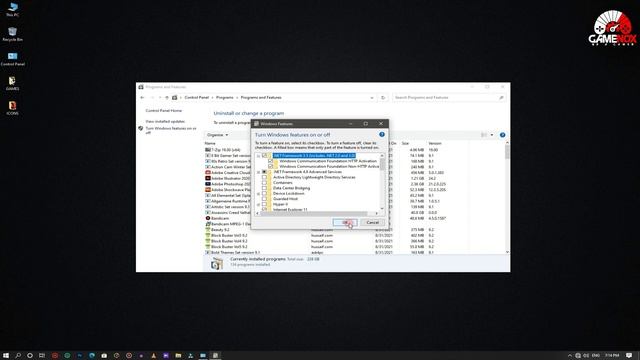Open View installed updates link
Image resolution: width=640 pixels, height=360 pixels.
pos(165,121)
